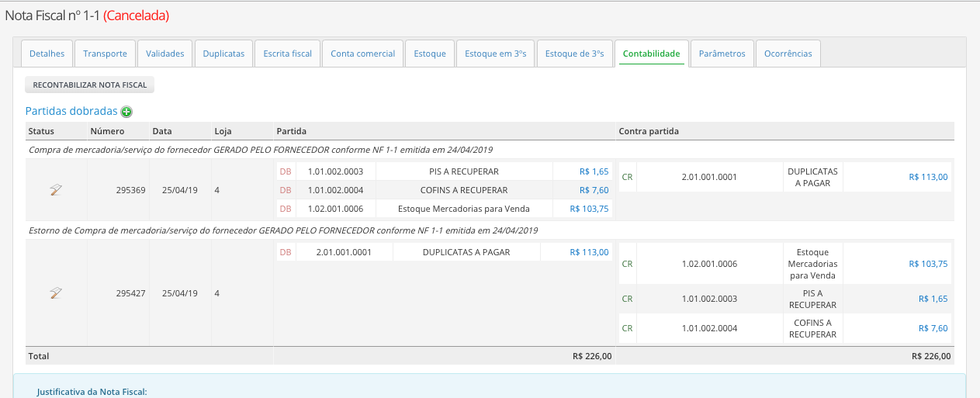Click the R$ 113,00 credit for entry 295369

pos(928,177)
